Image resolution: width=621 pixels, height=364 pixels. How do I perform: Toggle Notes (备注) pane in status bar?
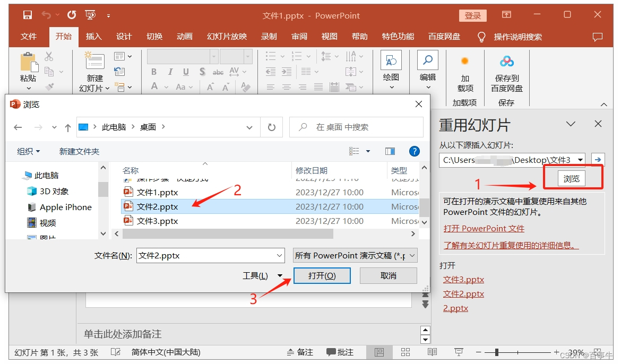coord(300,352)
